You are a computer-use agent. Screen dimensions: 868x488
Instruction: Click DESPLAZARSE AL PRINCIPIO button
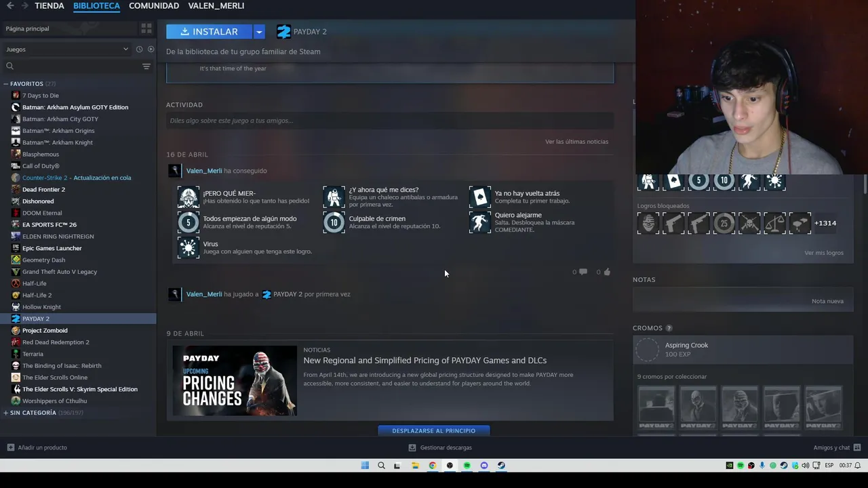coord(433,430)
